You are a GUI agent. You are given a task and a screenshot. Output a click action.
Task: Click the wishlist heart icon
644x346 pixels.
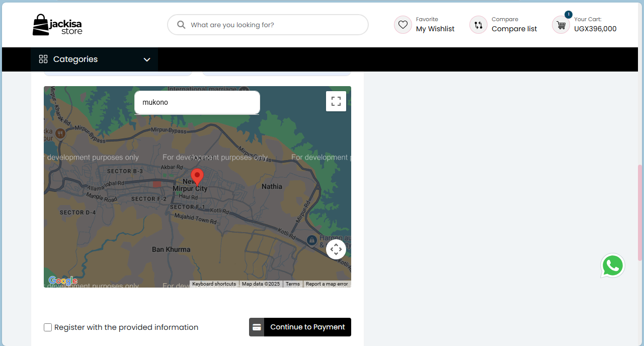403,24
